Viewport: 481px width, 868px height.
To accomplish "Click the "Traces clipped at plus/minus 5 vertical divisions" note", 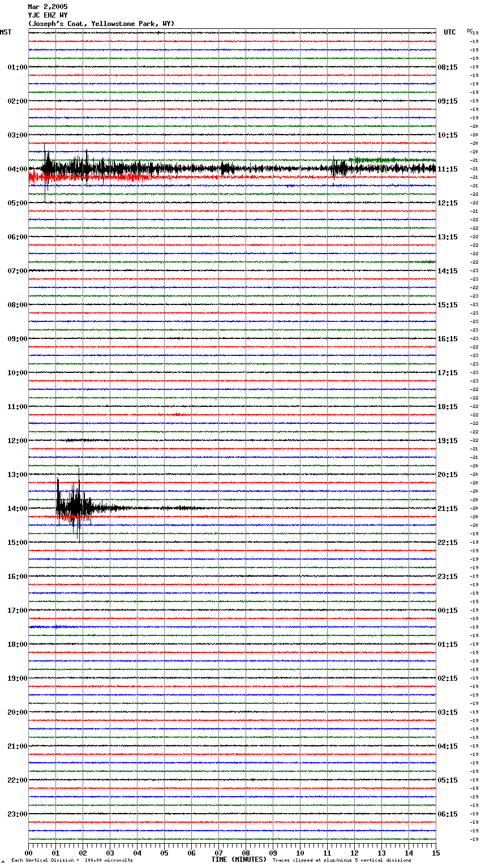I will pos(342,861).
